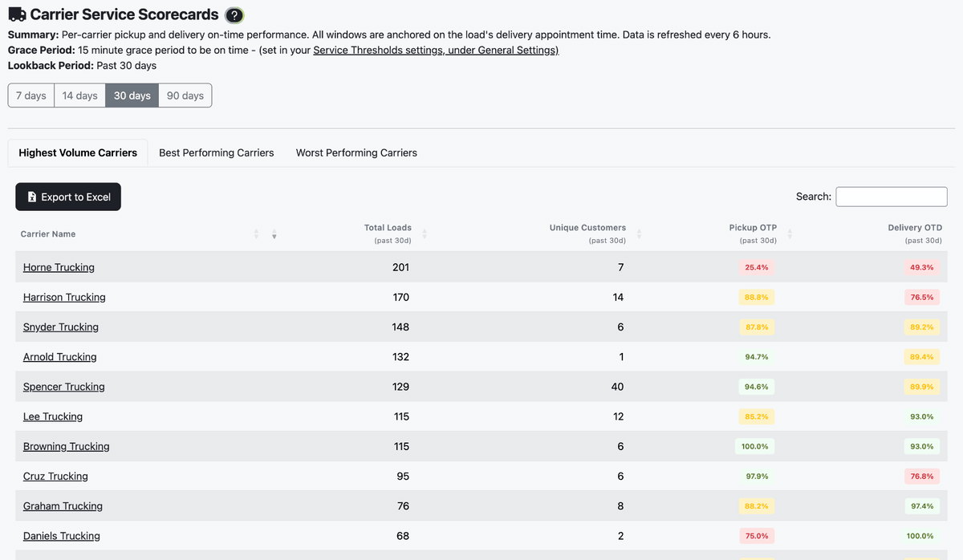Click Arnold Trucking 89.4% delivery badge
Screen dimensions: 963x560
922,357
